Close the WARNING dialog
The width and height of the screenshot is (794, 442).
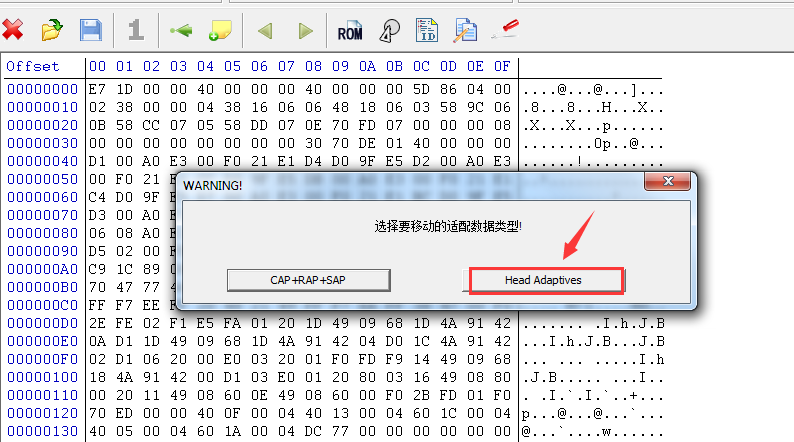669,184
